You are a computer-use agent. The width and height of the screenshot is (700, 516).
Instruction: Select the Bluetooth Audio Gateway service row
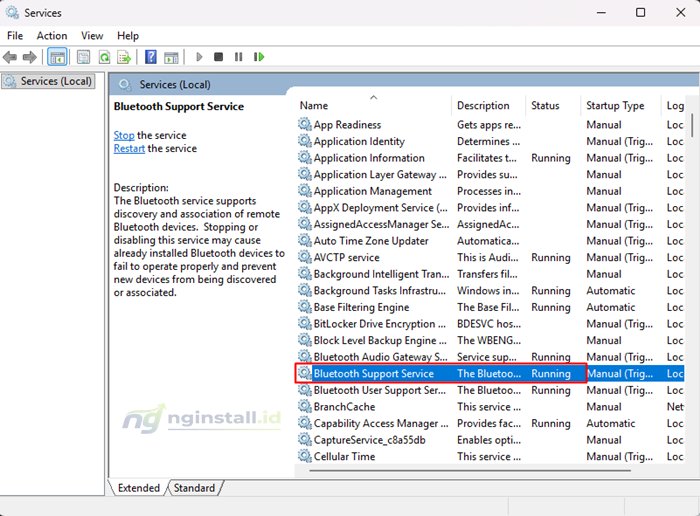pyautogui.click(x=490, y=357)
